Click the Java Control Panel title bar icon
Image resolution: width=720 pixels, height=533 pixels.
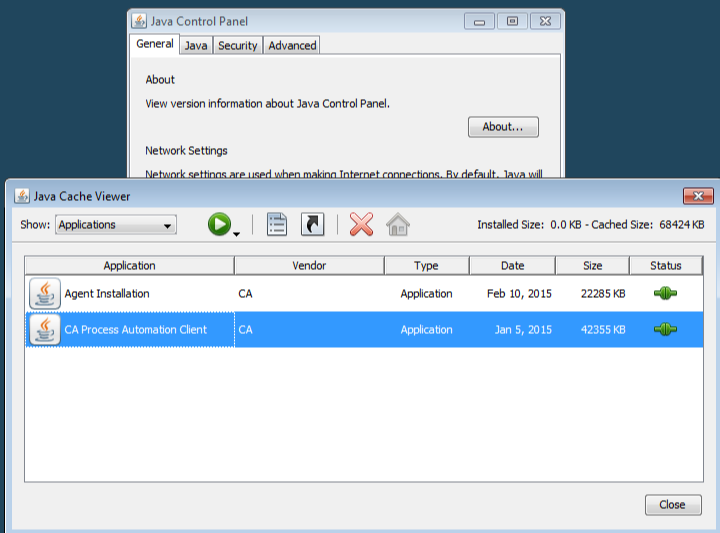(x=139, y=21)
